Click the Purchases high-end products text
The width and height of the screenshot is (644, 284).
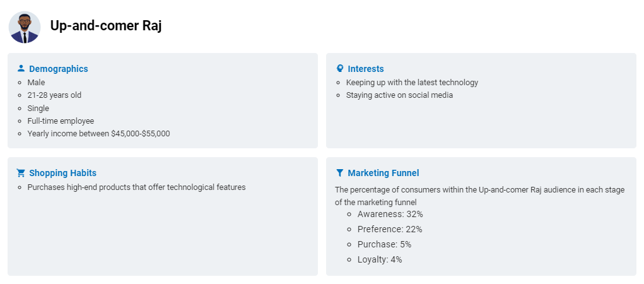(136, 187)
